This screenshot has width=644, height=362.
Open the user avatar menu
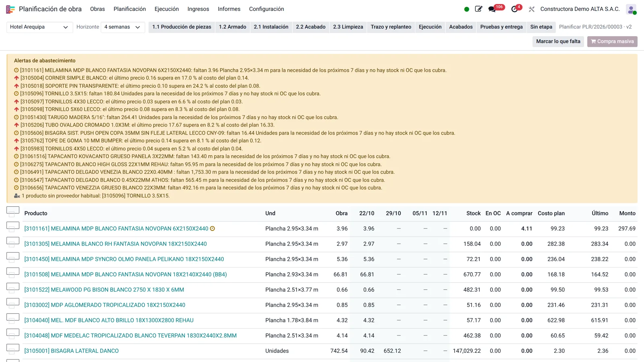click(631, 9)
